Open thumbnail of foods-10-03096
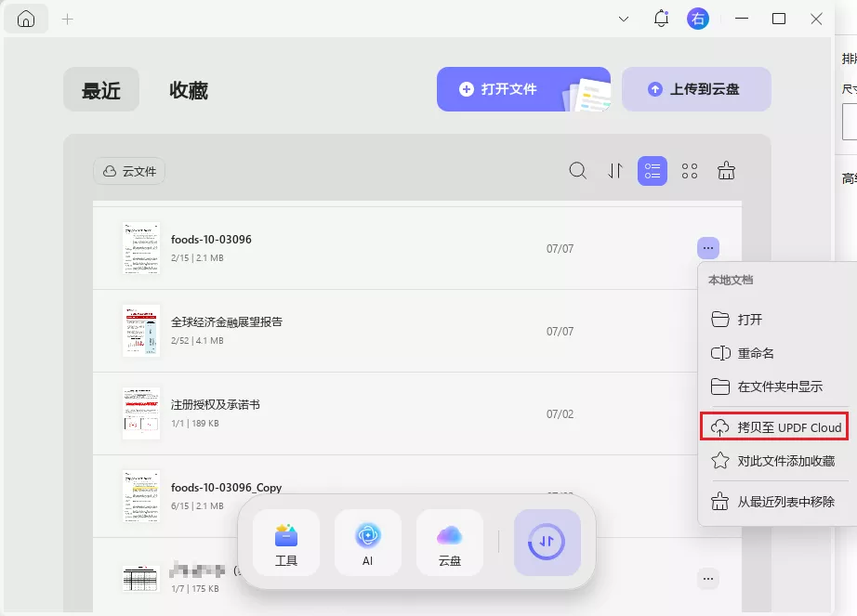The height and width of the screenshot is (616, 857). click(141, 248)
